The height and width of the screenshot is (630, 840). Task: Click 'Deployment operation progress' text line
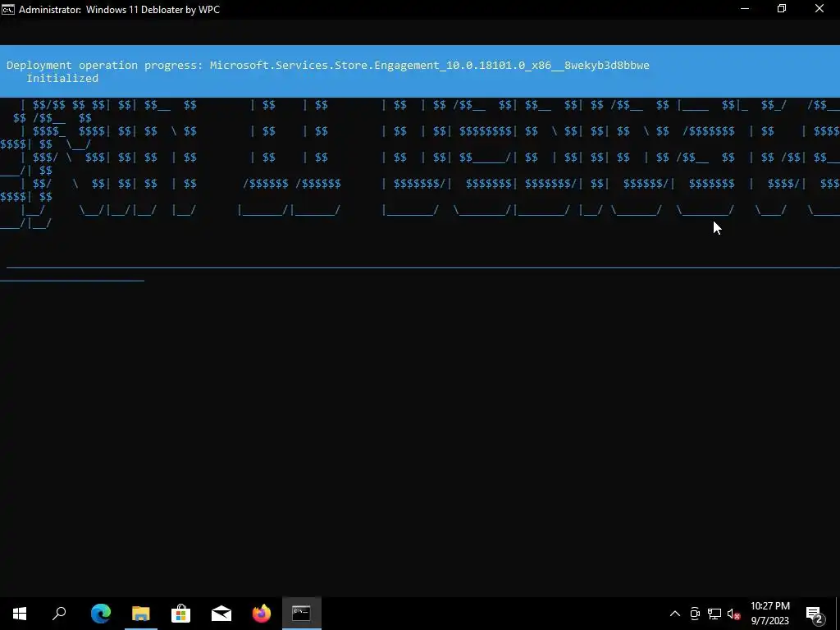(328, 66)
